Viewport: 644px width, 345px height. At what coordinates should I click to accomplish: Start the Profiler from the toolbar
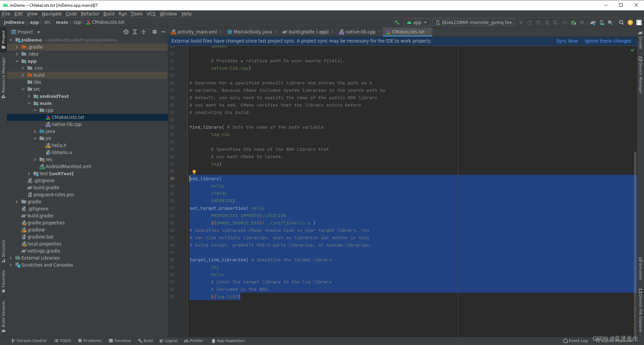click(x=565, y=22)
